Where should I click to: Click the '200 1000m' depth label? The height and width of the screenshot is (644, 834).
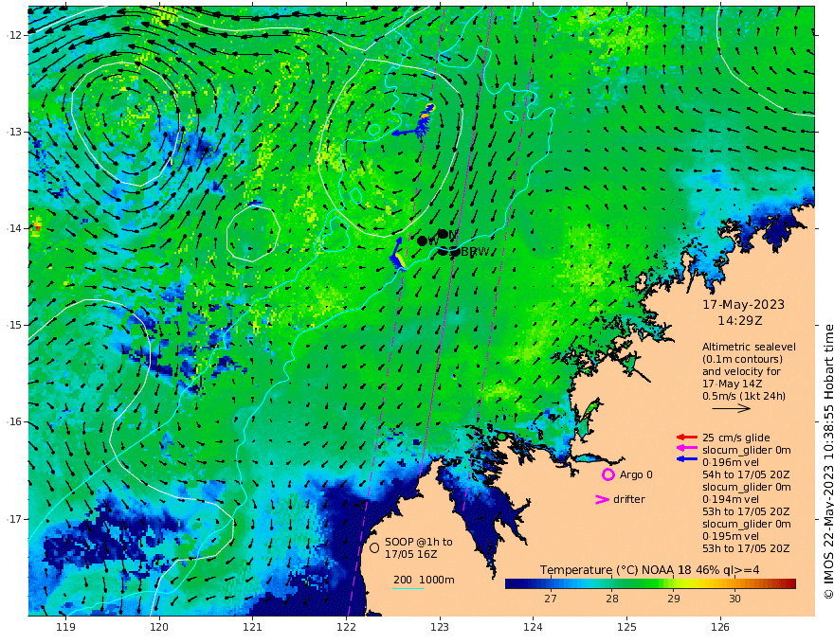[x=424, y=580]
